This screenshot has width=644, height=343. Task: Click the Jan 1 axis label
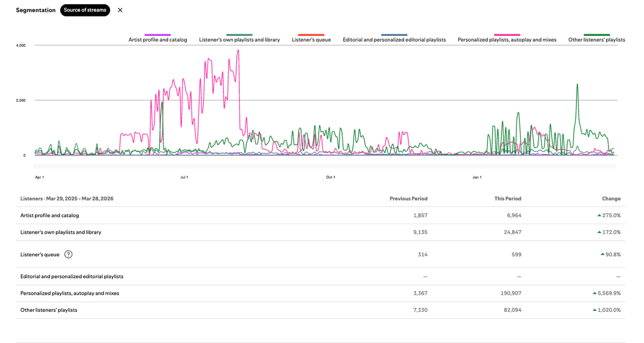477,177
